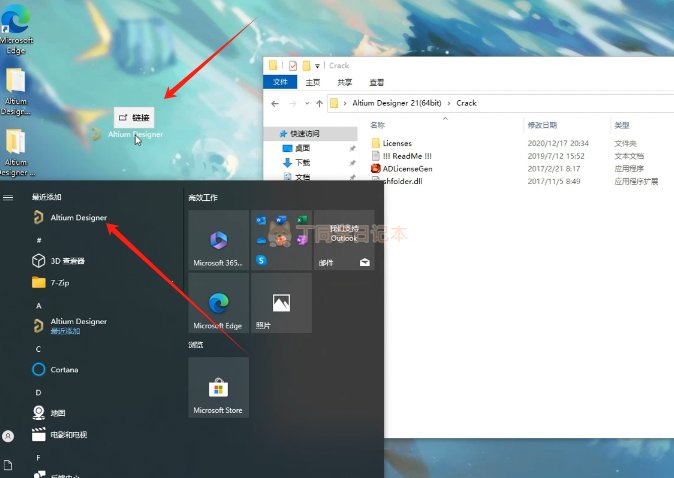Click the user account icon in Start
The image size is (674, 478).
tap(8, 436)
